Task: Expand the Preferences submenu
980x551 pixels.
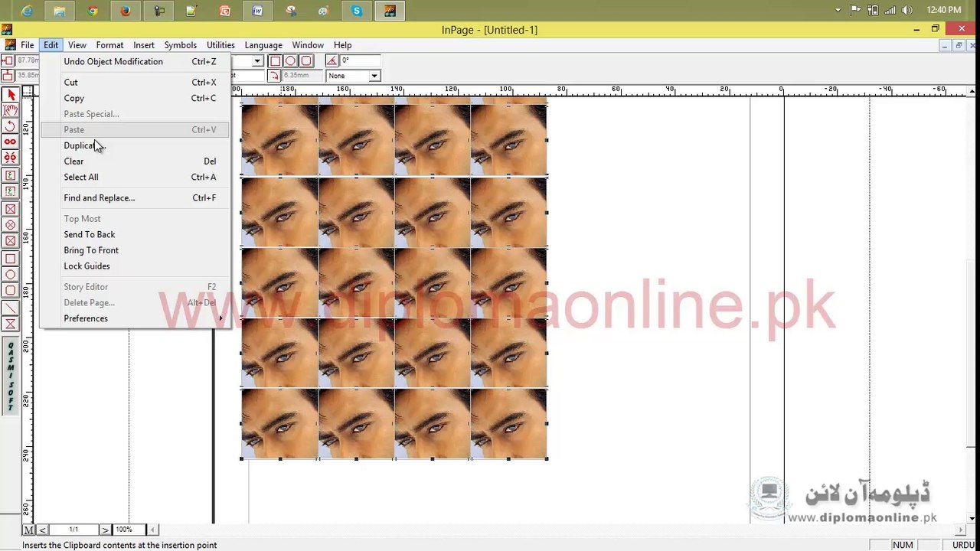Action: [x=136, y=318]
